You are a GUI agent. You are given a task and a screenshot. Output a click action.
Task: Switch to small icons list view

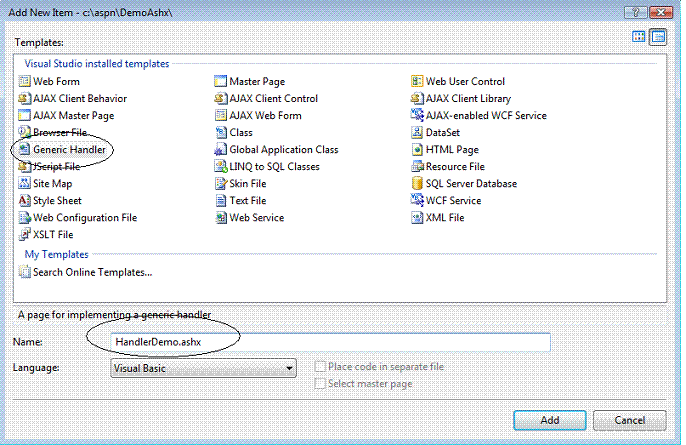pos(658,37)
